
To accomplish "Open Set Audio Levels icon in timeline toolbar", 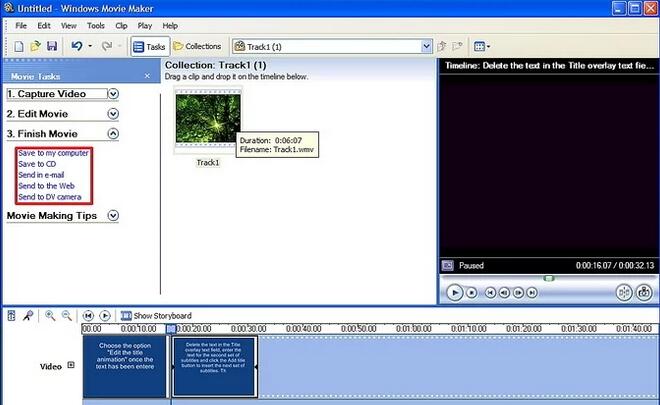I will pos(11,316).
